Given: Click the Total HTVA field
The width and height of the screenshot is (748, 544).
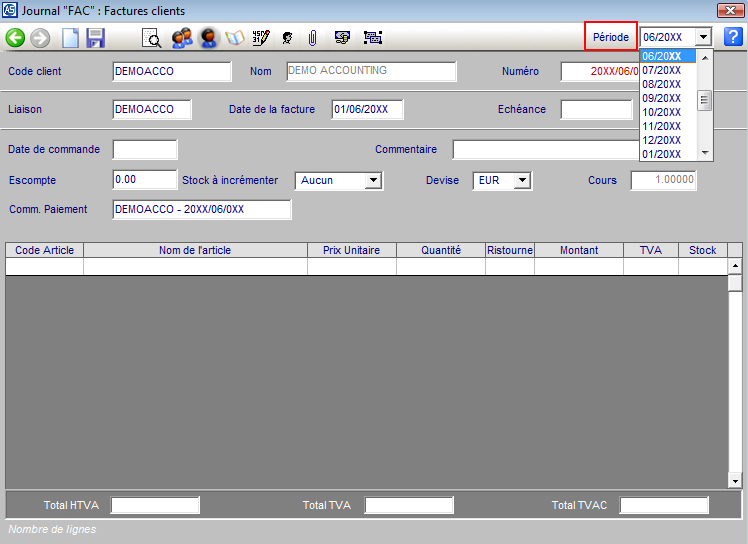Looking at the screenshot, I should [155, 505].
